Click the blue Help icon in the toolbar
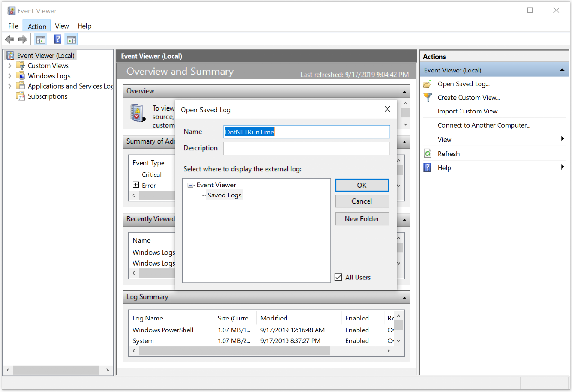572x392 pixels. point(58,40)
